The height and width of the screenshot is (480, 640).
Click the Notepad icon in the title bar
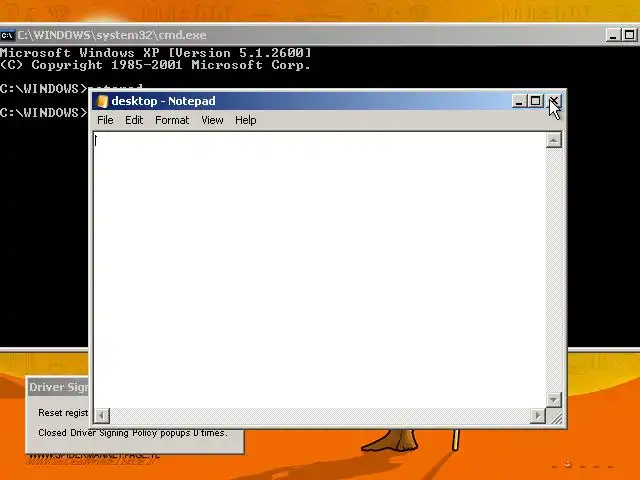click(102, 101)
